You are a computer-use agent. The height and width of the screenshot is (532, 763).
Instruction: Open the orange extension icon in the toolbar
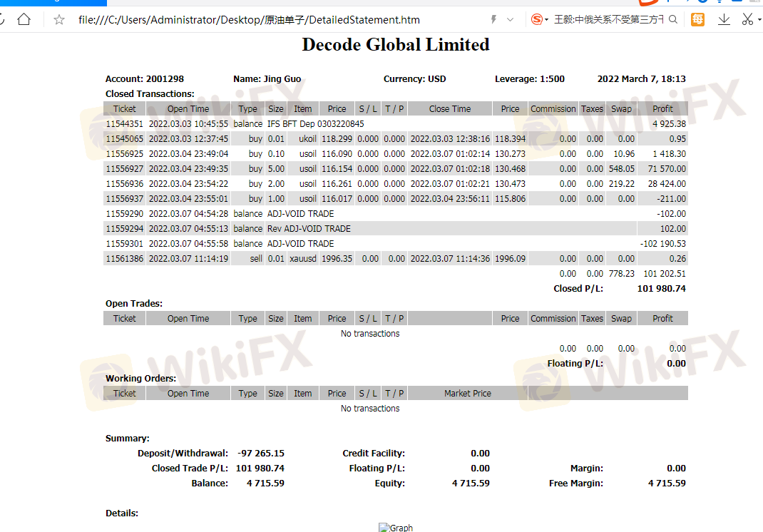click(x=698, y=19)
